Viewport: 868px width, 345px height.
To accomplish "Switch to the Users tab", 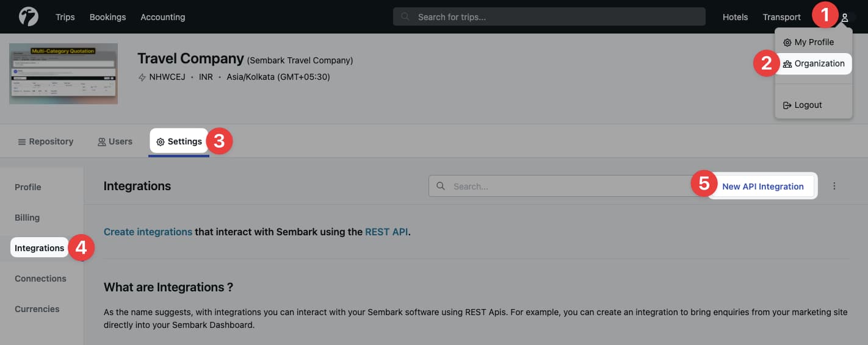I will click(115, 141).
